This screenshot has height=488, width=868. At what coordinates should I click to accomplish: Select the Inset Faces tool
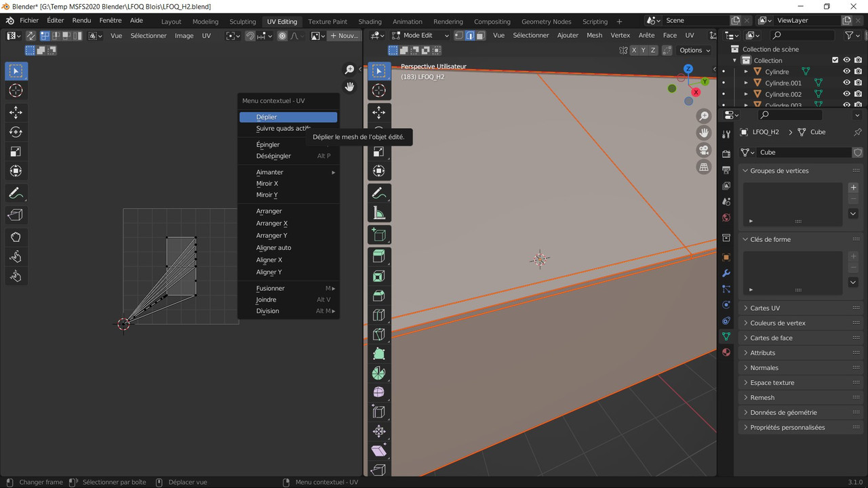[x=379, y=276]
